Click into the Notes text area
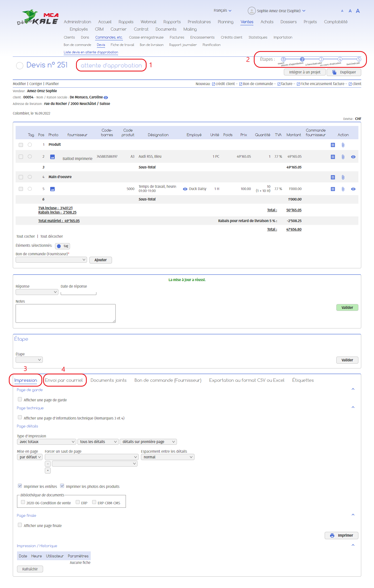This screenshot has height=588, width=374. [65, 313]
